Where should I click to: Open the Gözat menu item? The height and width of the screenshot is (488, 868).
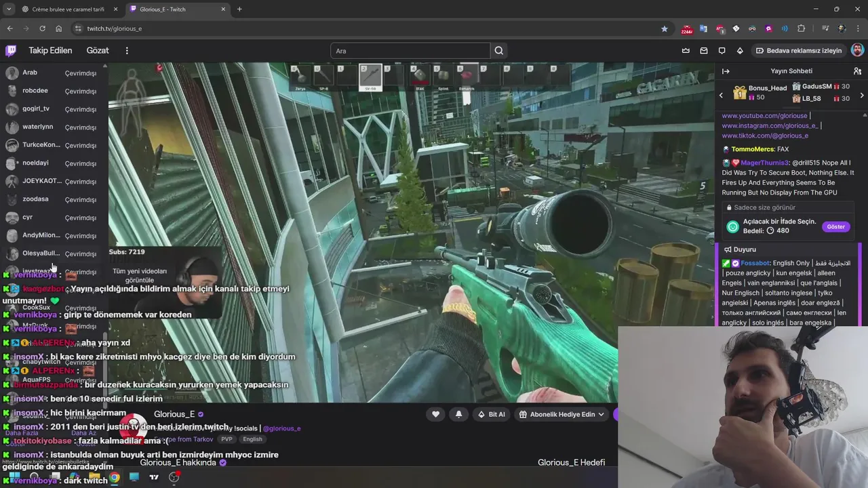(98, 51)
